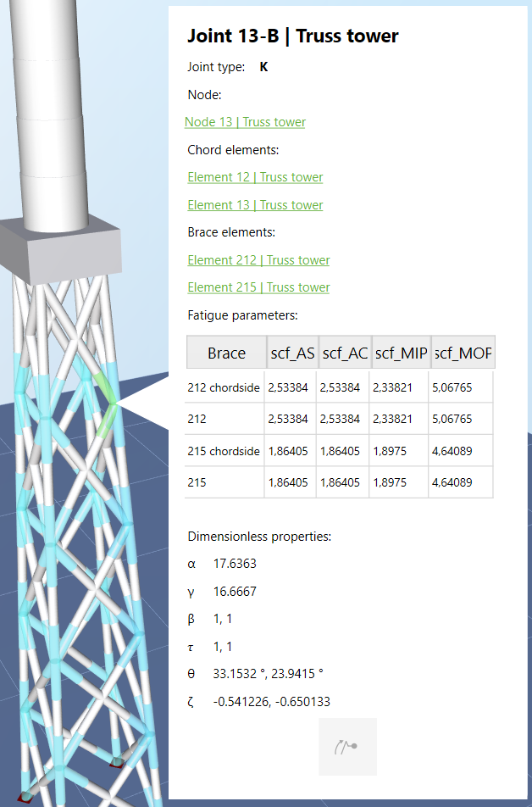Select the '215 chordside' row label
532x807 pixels.
pyautogui.click(x=224, y=451)
